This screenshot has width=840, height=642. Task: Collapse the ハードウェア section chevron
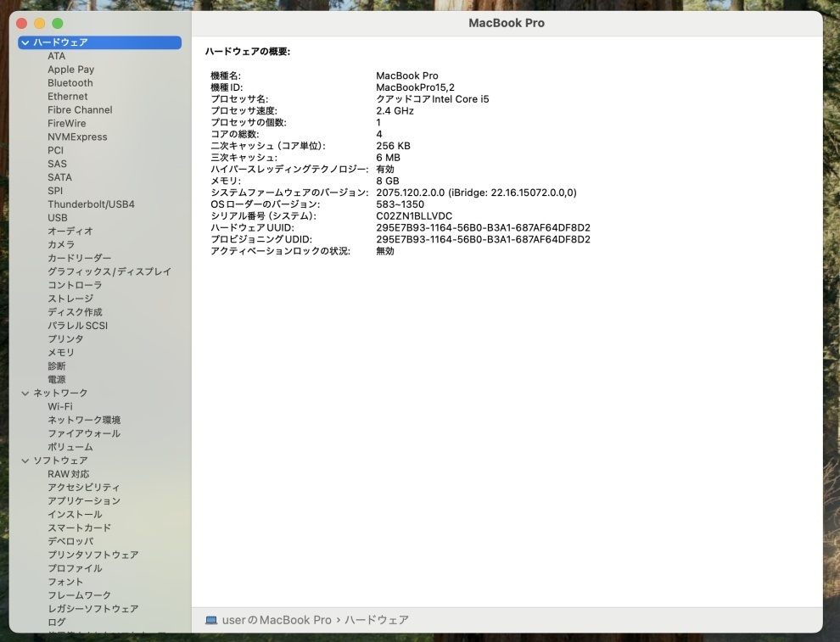(25, 42)
